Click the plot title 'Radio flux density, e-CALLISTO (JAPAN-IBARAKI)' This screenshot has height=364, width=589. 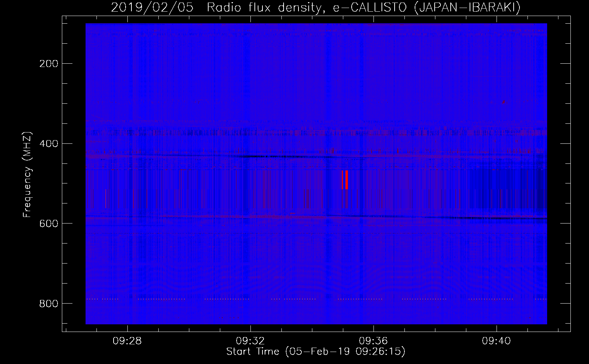(x=363, y=8)
